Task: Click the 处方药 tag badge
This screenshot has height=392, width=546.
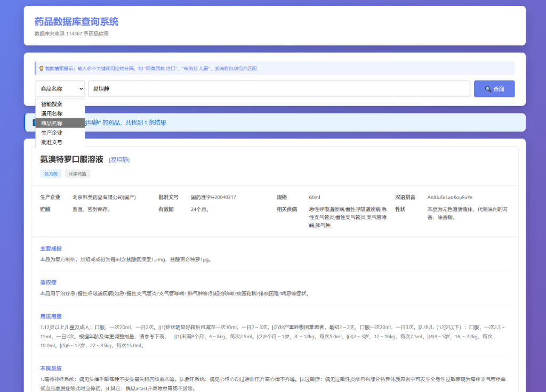Action: [x=50, y=174]
